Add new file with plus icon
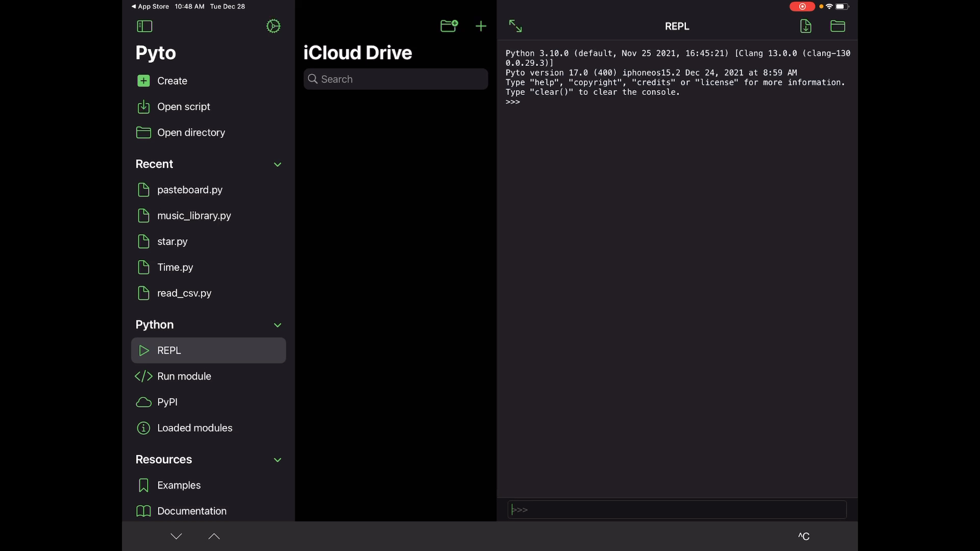The width and height of the screenshot is (980, 551). [x=481, y=26]
